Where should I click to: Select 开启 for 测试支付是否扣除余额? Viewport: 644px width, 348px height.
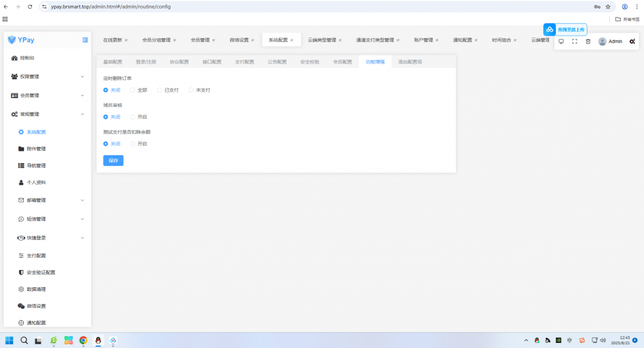pyautogui.click(x=133, y=144)
